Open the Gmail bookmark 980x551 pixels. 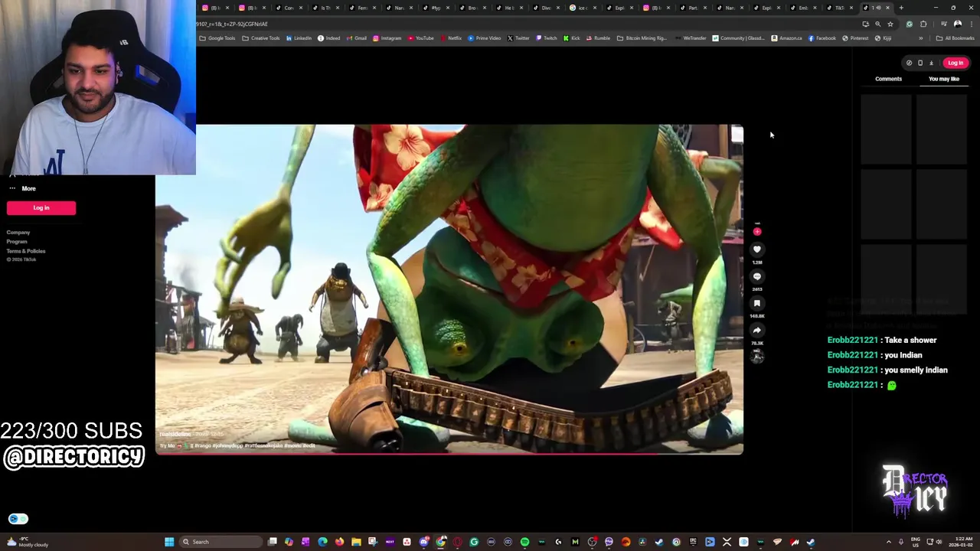pyautogui.click(x=356, y=38)
